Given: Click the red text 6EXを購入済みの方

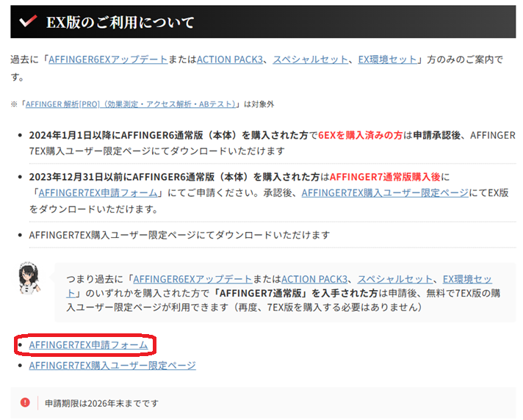Looking at the screenshot, I should [360, 135].
